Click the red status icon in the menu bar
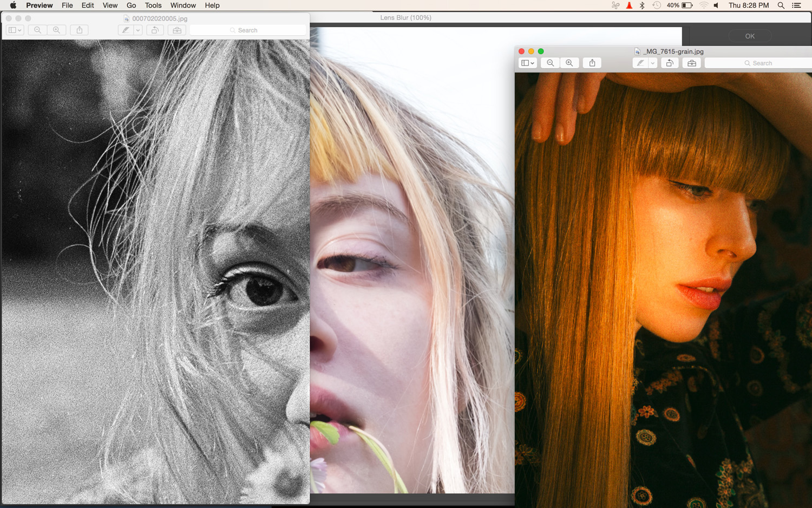The width and height of the screenshot is (812, 508). tap(629, 5)
